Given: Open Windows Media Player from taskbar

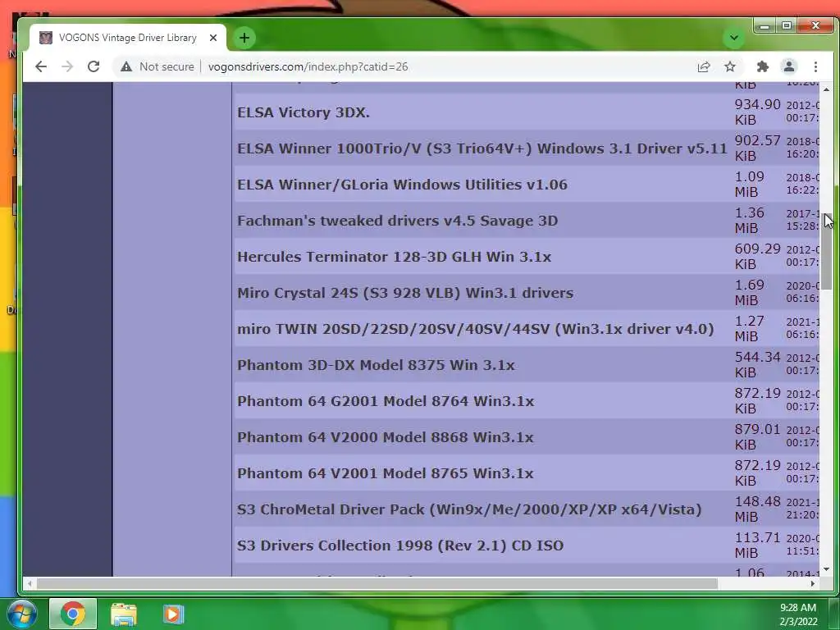Looking at the screenshot, I should coord(173,614).
